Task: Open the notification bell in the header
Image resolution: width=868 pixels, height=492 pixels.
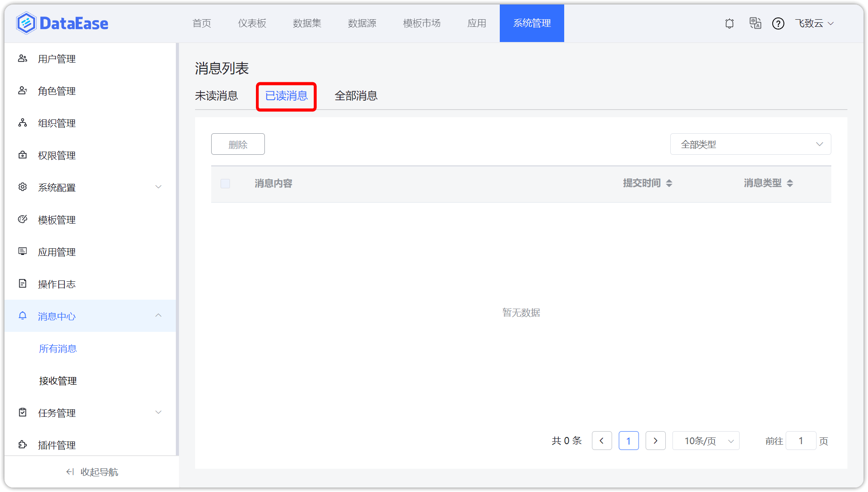Action: pyautogui.click(x=729, y=23)
